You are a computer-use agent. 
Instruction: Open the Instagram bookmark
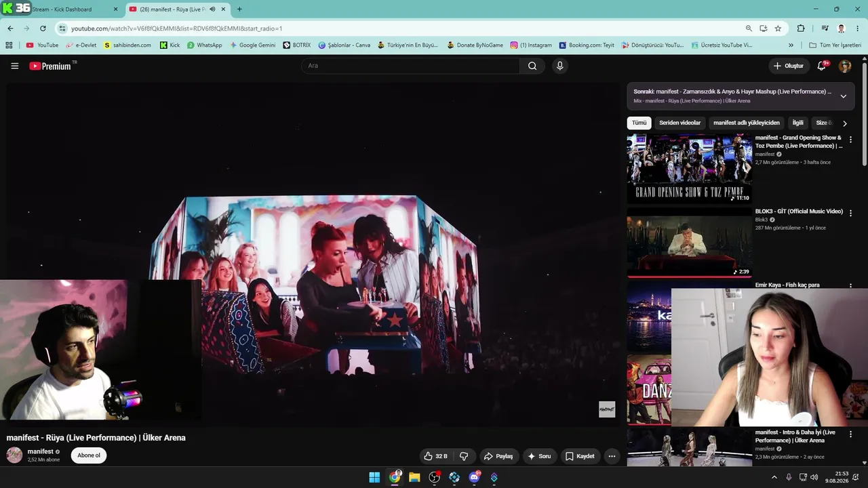(531, 45)
